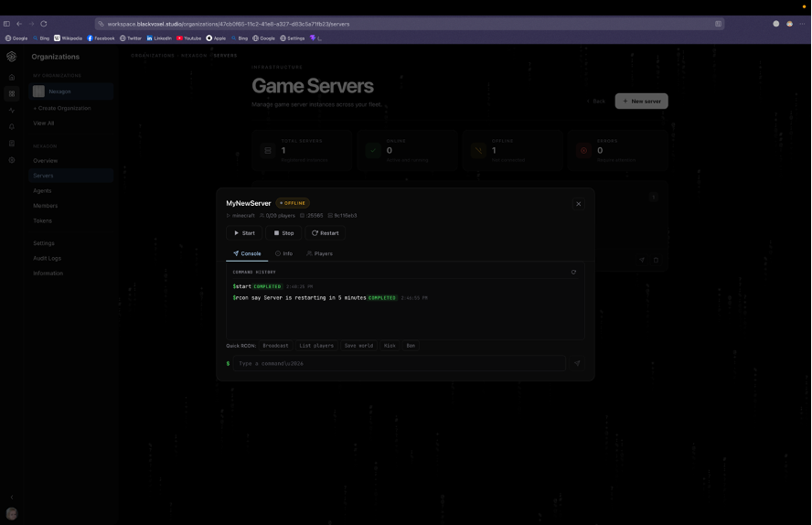
Task: Send the command with the paper-plane icon
Action: tap(577, 363)
